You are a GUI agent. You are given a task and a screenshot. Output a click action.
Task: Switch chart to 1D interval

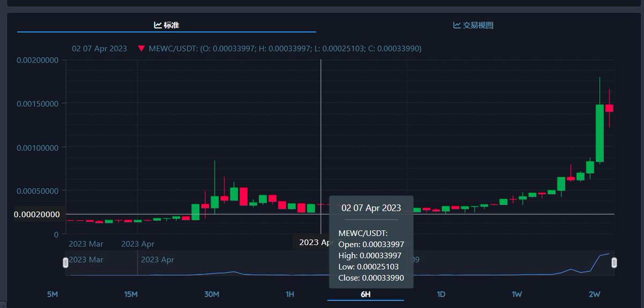coord(441,294)
